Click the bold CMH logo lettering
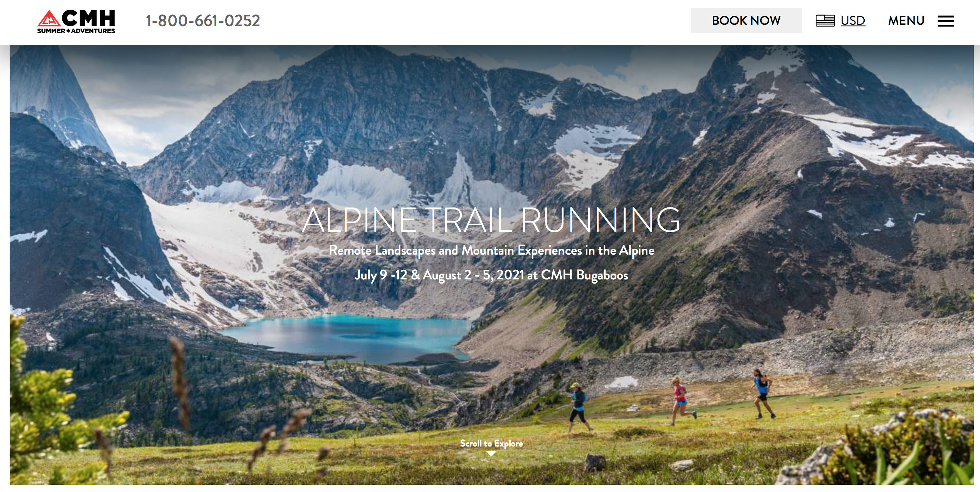 88,18
